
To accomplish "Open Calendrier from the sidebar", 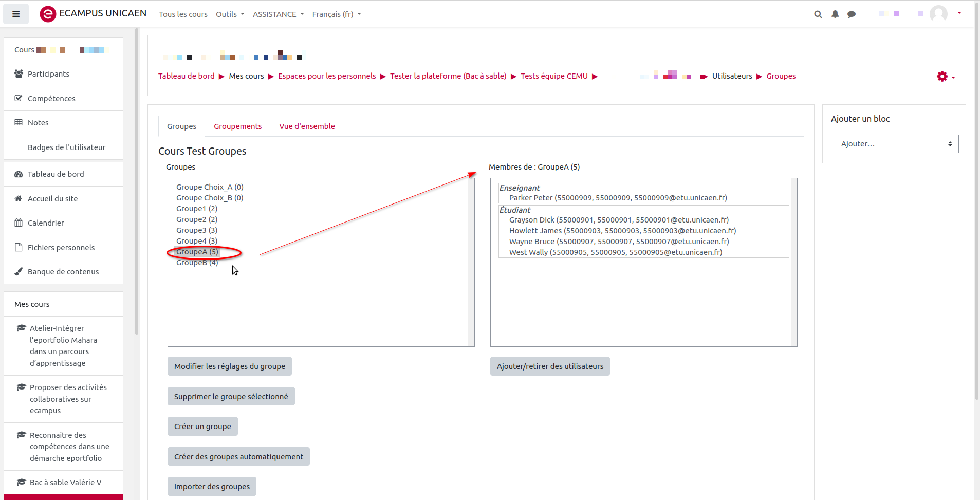I will tap(46, 223).
